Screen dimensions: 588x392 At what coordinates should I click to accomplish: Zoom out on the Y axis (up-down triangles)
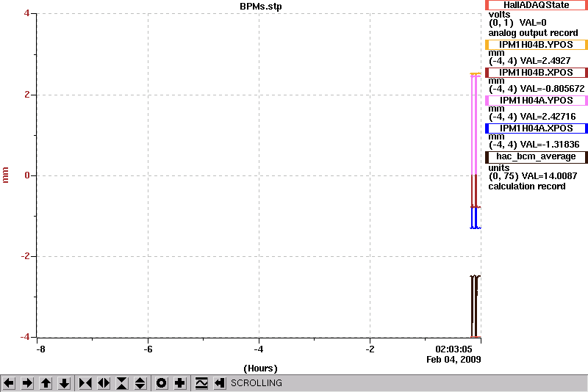(140, 383)
